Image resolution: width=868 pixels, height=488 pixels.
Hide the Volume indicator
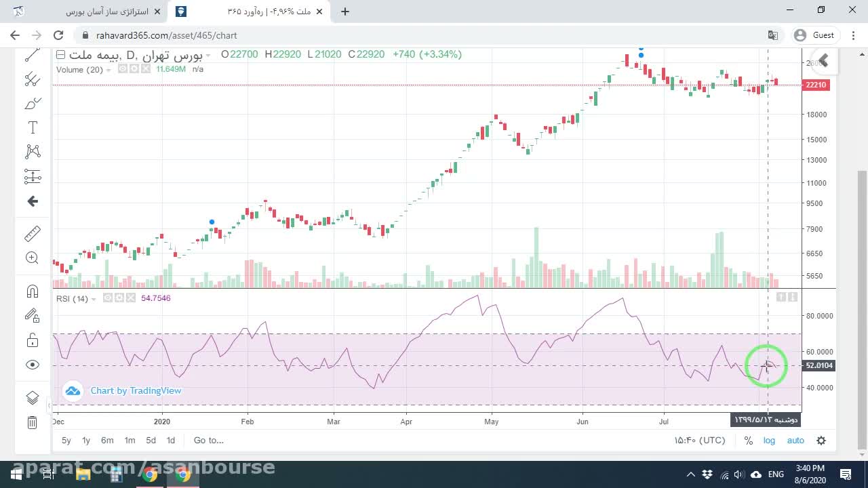pyautogui.click(x=123, y=69)
